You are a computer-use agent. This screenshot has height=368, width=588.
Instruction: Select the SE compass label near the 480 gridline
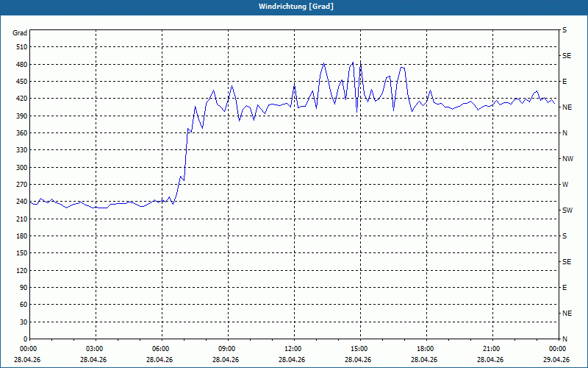point(567,56)
